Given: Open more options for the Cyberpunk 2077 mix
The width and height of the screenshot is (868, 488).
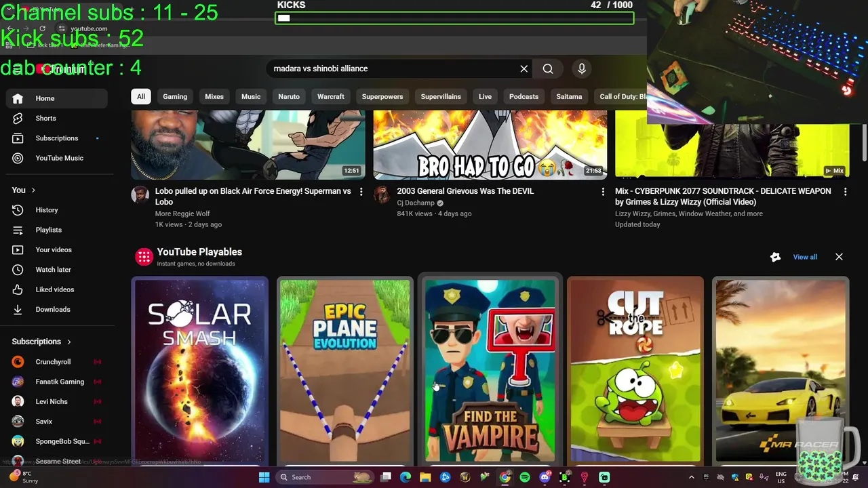Looking at the screenshot, I should click(x=845, y=192).
